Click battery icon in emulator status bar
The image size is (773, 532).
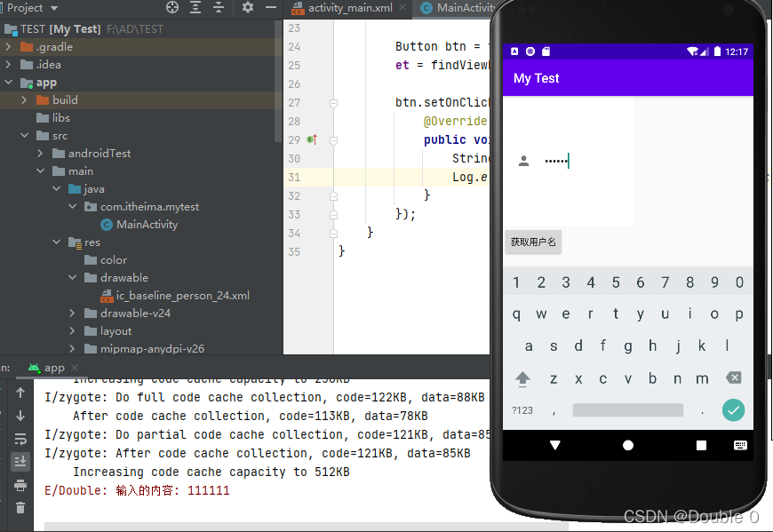pyautogui.click(x=717, y=52)
